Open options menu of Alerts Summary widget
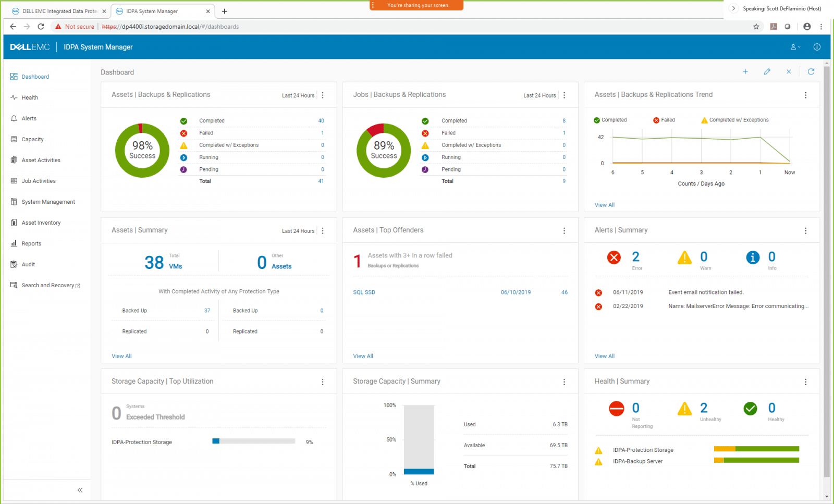Viewport: 834px width, 504px height. [x=806, y=231]
